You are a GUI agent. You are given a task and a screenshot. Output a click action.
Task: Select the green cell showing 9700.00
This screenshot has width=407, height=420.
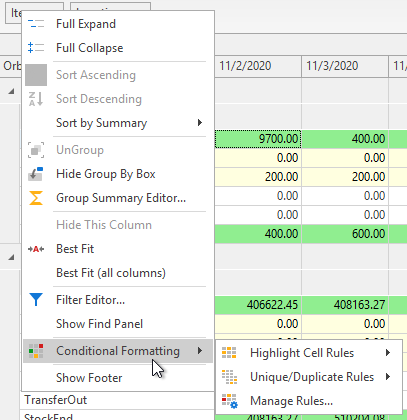click(x=258, y=139)
